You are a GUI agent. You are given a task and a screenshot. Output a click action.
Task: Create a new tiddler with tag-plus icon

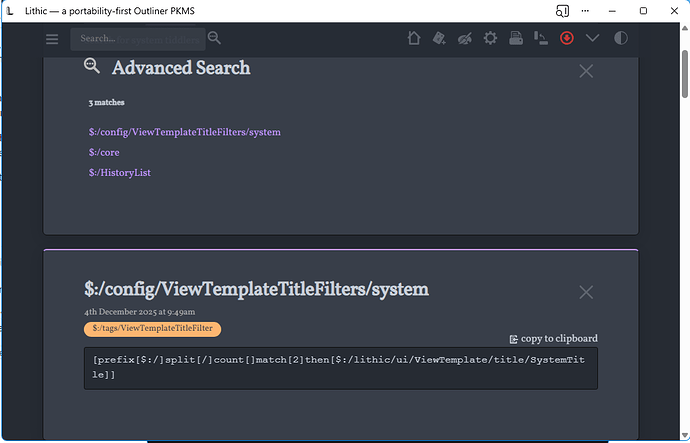439,39
